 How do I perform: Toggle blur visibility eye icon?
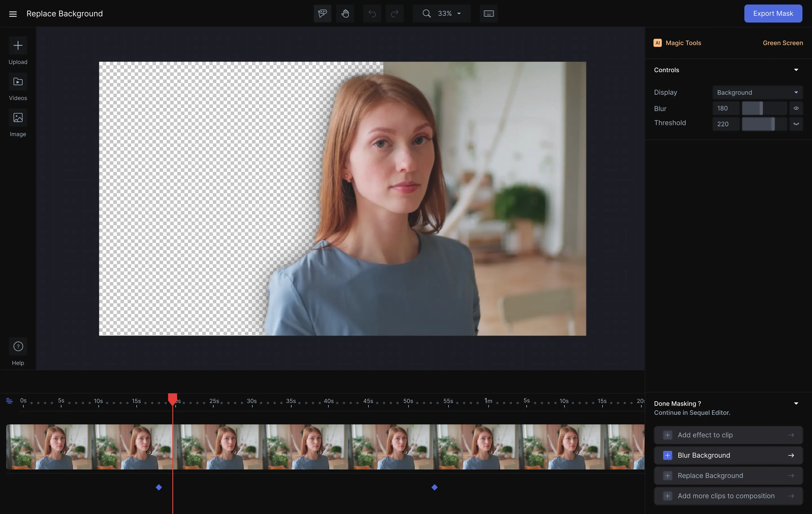[796, 108]
